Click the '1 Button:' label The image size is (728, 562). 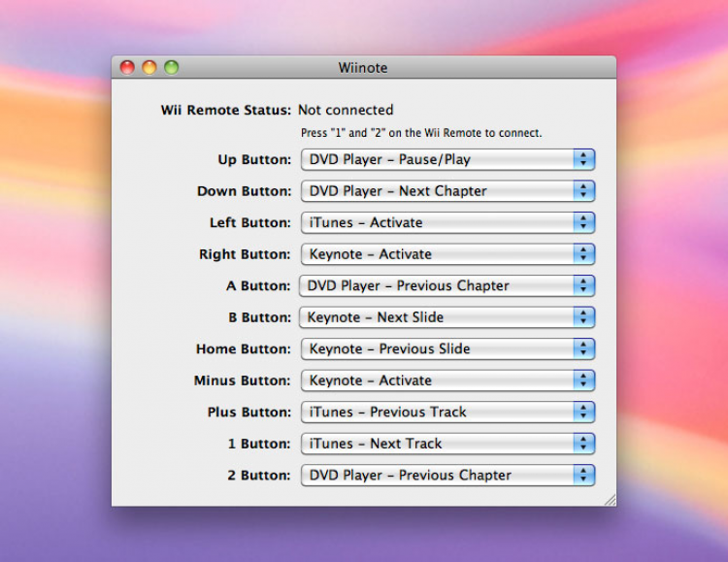(259, 444)
